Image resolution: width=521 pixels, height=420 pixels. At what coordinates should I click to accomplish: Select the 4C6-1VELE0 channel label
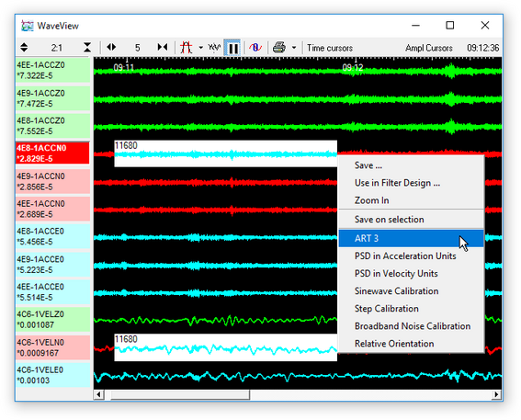(52, 375)
